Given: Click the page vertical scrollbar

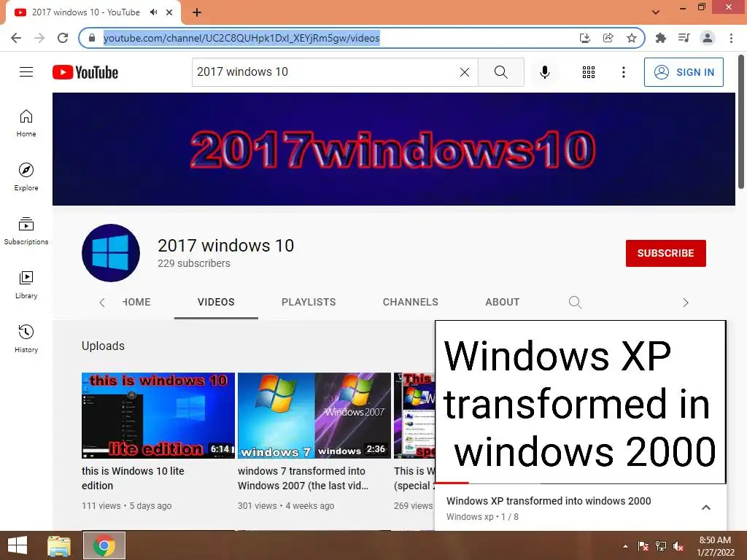Looking at the screenshot, I should pyautogui.click(x=741, y=122).
